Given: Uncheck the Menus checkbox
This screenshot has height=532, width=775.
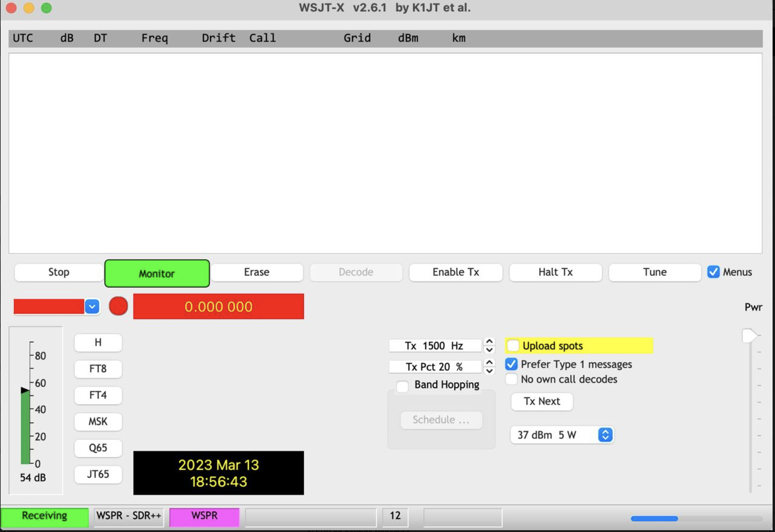Looking at the screenshot, I should click(x=713, y=272).
